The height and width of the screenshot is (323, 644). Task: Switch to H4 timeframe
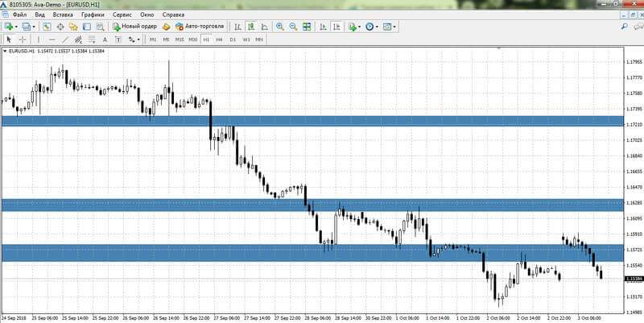(219, 39)
